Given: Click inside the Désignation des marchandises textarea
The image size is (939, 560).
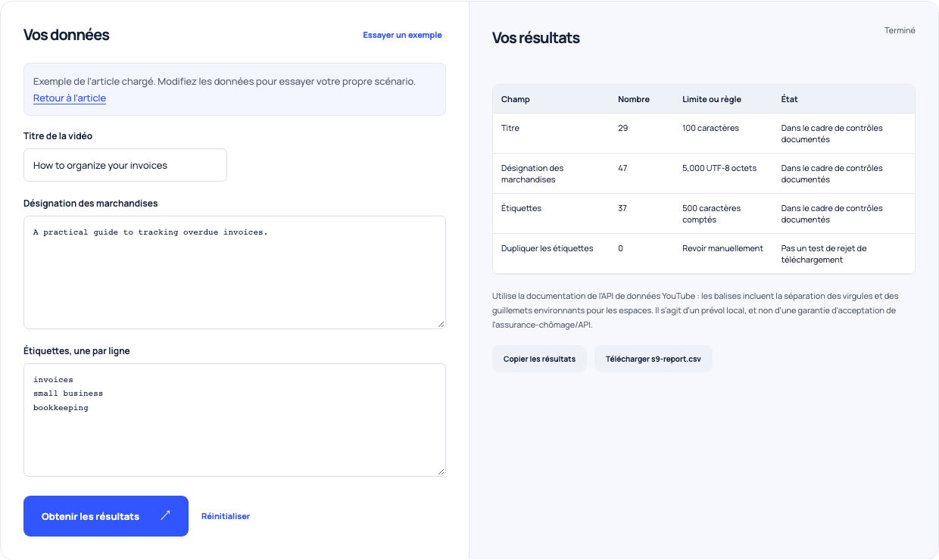Looking at the screenshot, I should point(235,272).
